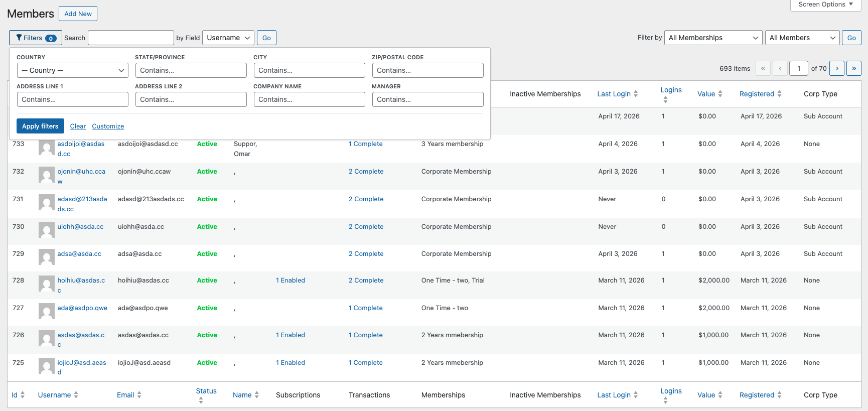Open 2 Complete transactions for member 731
Viewport: 868px width, 411px height.
pyautogui.click(x=366, y=199)
